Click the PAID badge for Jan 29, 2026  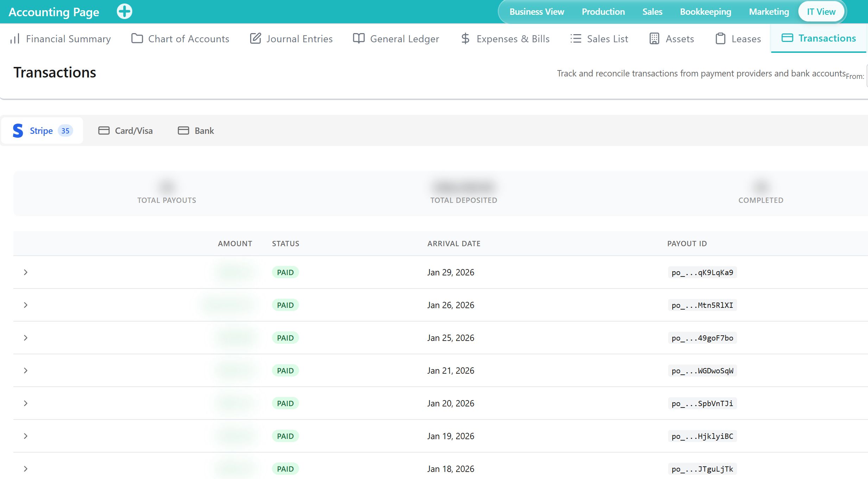point(285,272)
